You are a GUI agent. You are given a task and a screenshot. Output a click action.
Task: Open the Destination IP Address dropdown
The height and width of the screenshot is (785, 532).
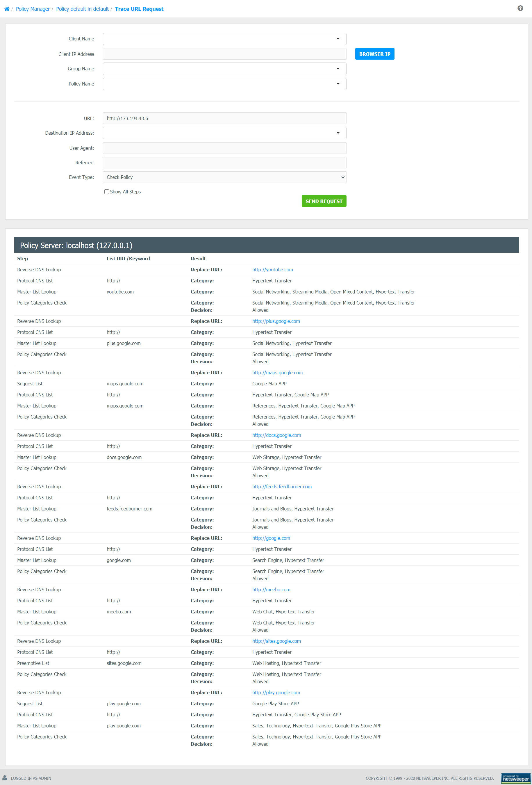click(x=224, y=133)
